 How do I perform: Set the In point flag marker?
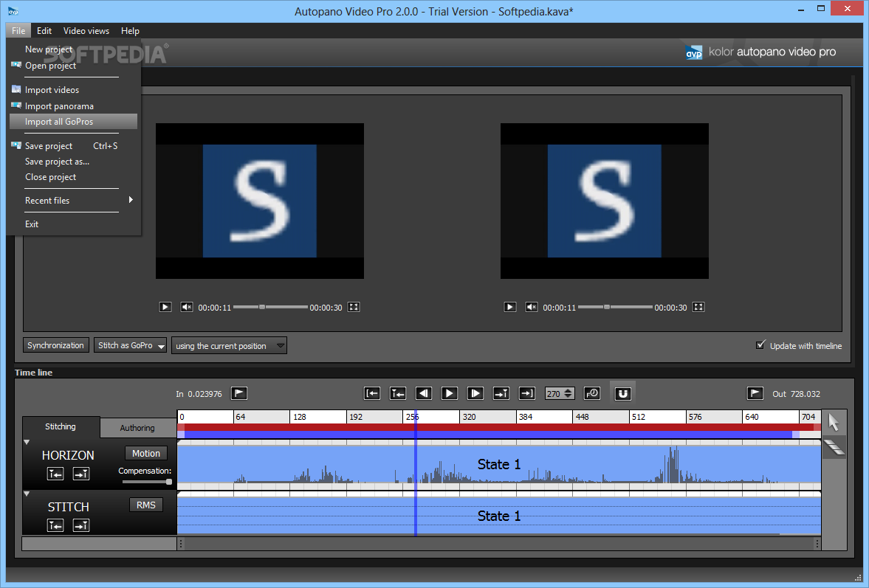pyautogui.click(x=239, y=393)
